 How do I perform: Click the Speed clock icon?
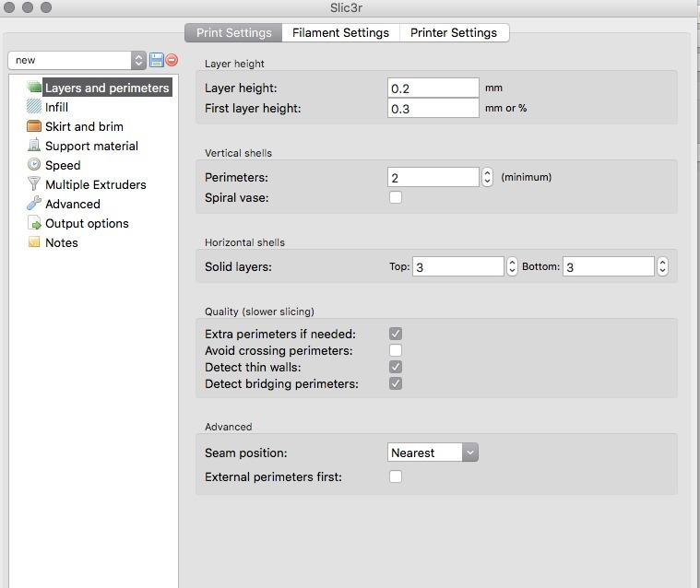(x=34, y=165)
